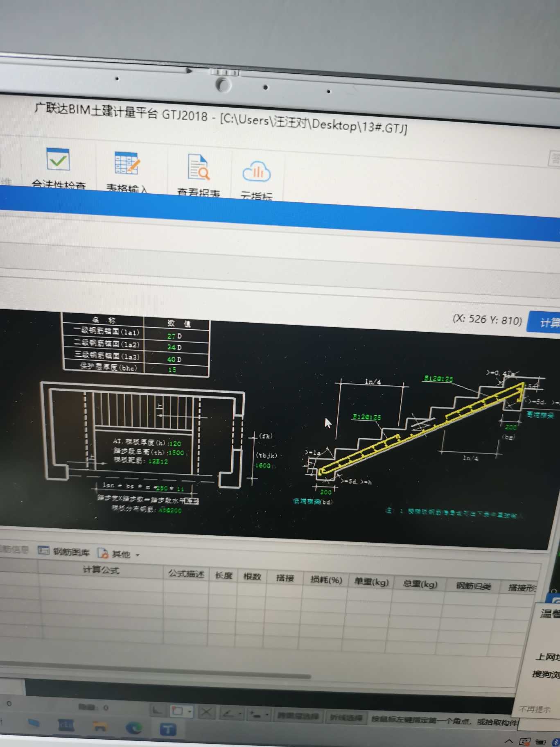Edit the distribution rebar value A8@200

coord(170,510)
